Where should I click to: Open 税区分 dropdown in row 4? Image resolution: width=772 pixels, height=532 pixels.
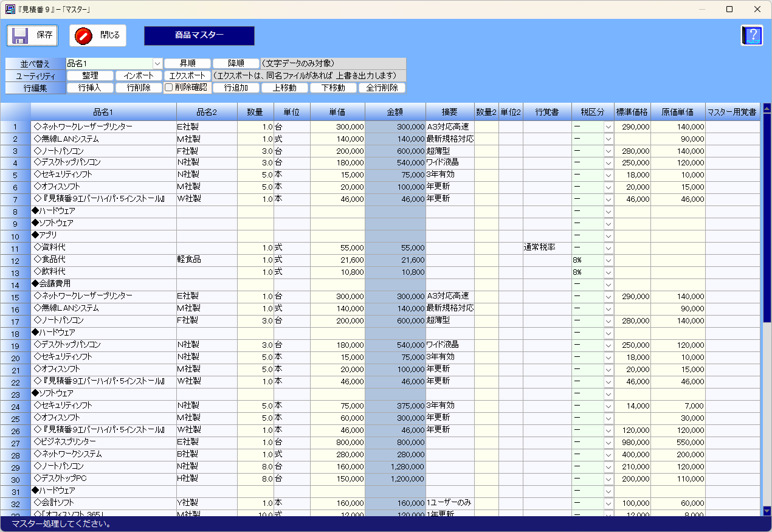608,163
